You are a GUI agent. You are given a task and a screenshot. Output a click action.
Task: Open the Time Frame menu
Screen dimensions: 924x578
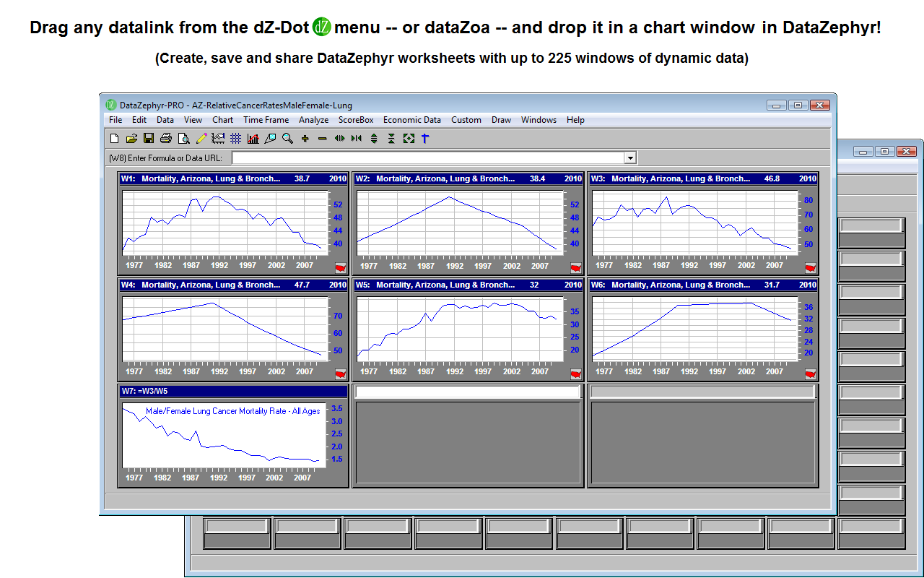[266, 120]
